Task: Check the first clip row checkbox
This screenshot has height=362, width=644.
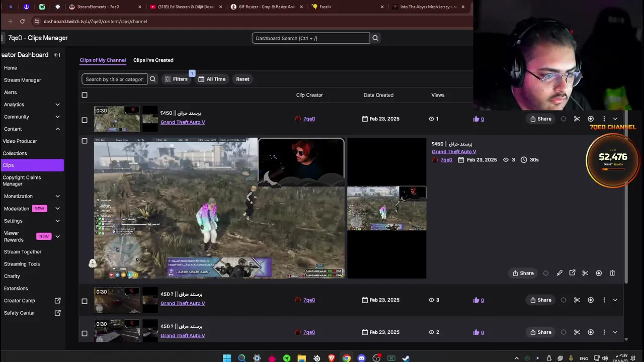Action: 85,120
